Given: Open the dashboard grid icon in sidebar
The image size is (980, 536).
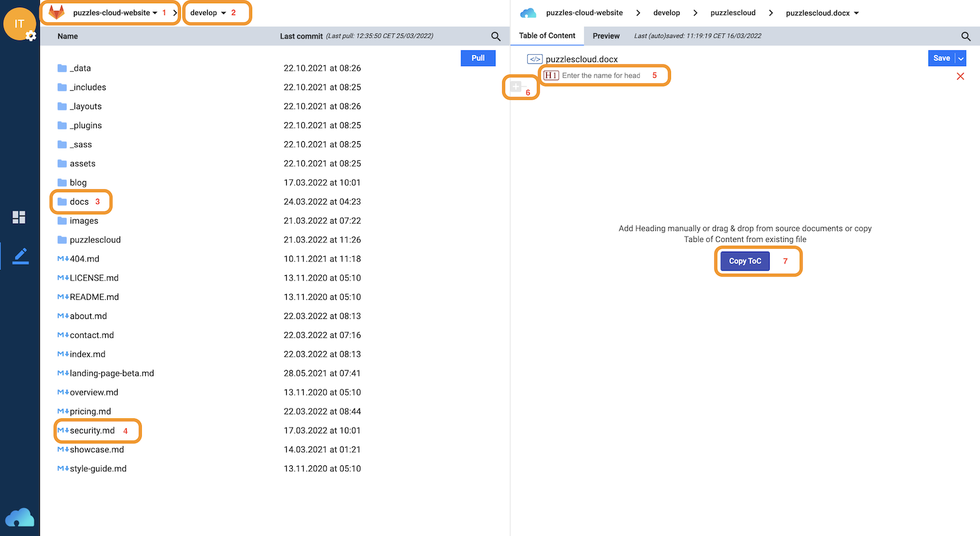Looking at the screenshot, I should [19, 217].
